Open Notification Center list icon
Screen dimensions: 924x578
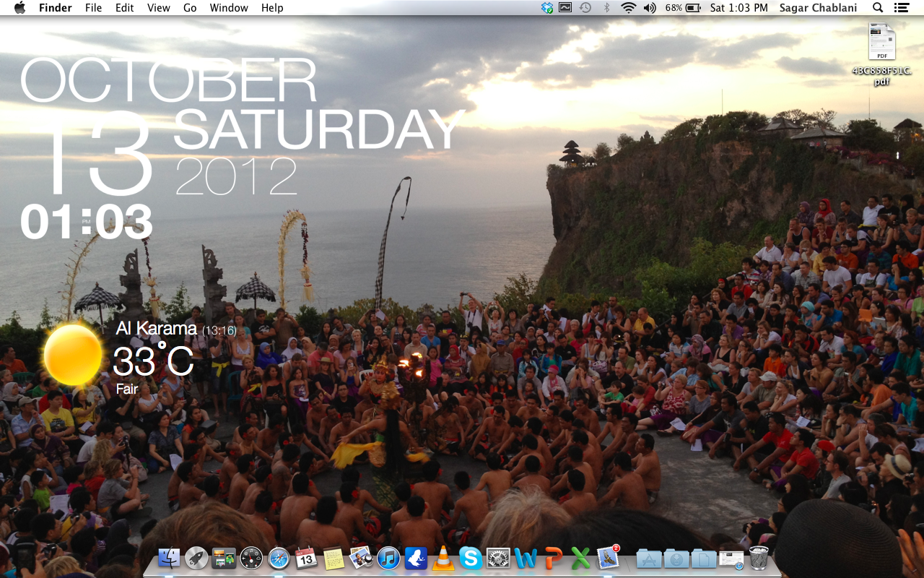(901, 8)
